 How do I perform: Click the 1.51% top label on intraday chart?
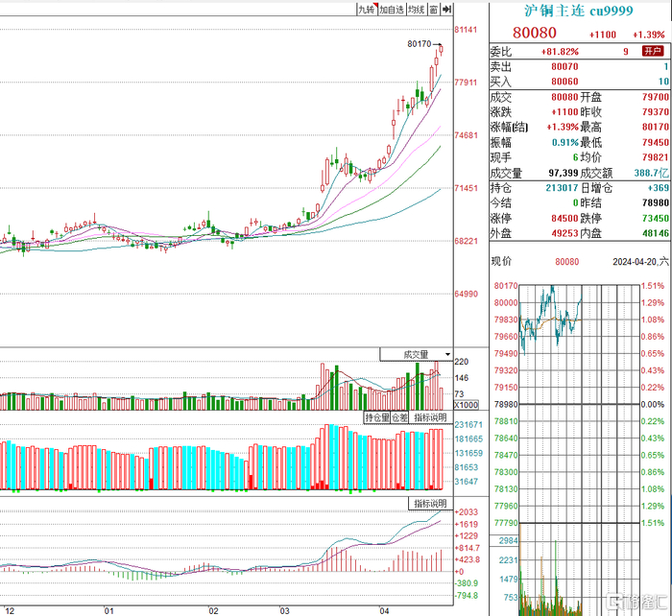(653, 286)
